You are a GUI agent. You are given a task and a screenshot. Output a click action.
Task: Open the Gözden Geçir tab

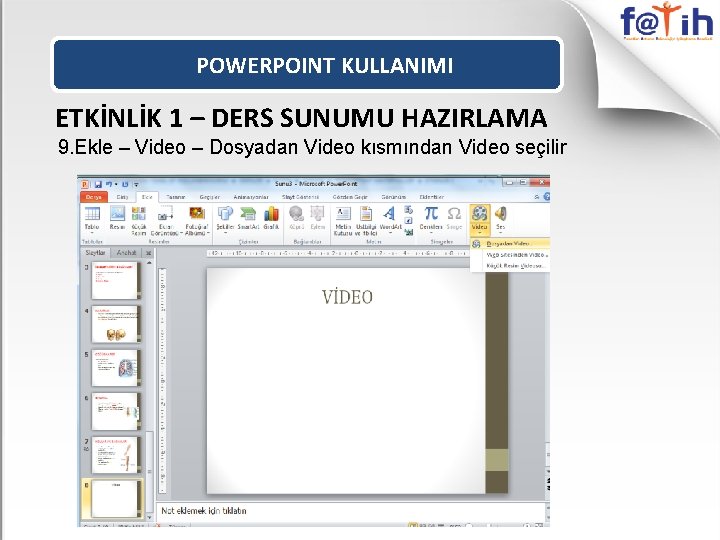click(x=350, y=197)
